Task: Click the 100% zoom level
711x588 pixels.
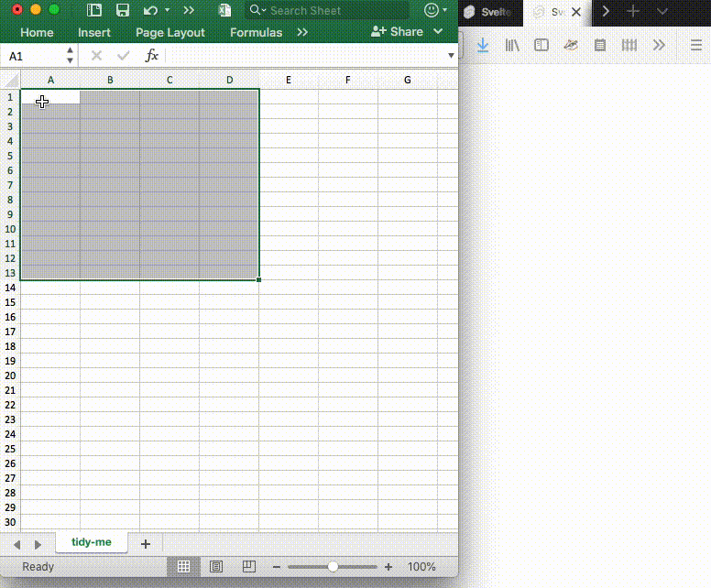Action: tap(421, 567)
